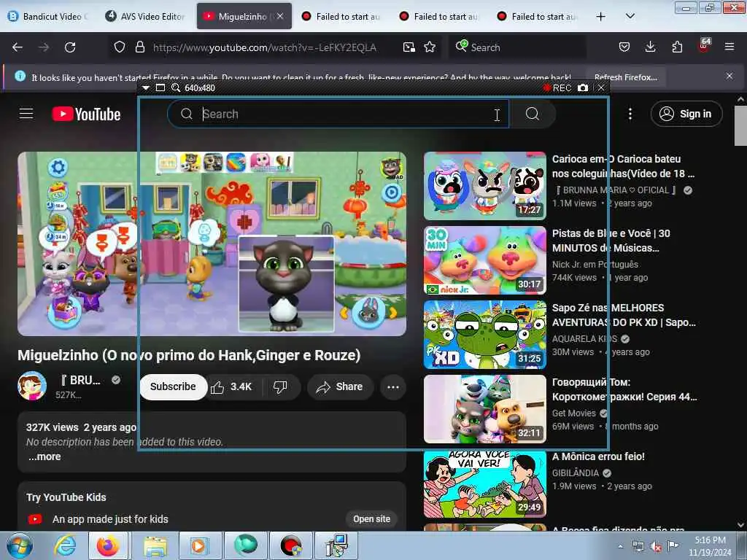Select the Bandicam rectangle area icon
The image size is (747, 560).
point(160,87)
